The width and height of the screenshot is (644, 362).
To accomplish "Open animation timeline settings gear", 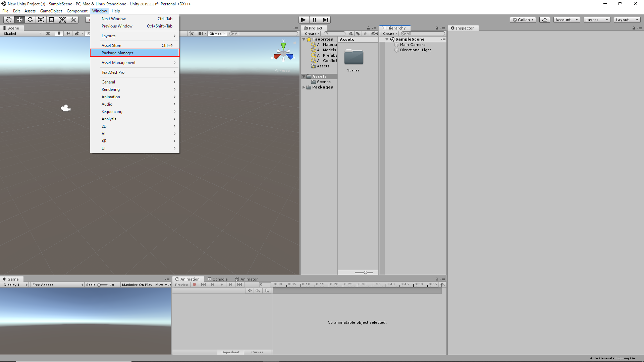I will click(442, 285).
